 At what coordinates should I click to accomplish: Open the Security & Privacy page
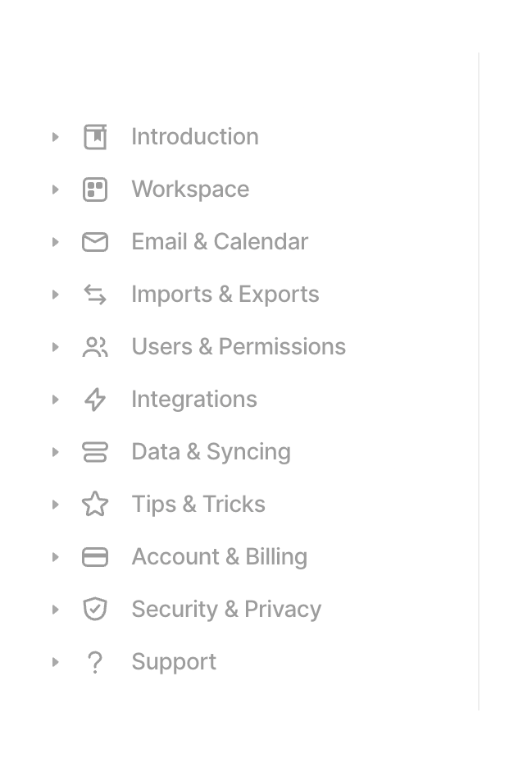[x=226, y=609]
